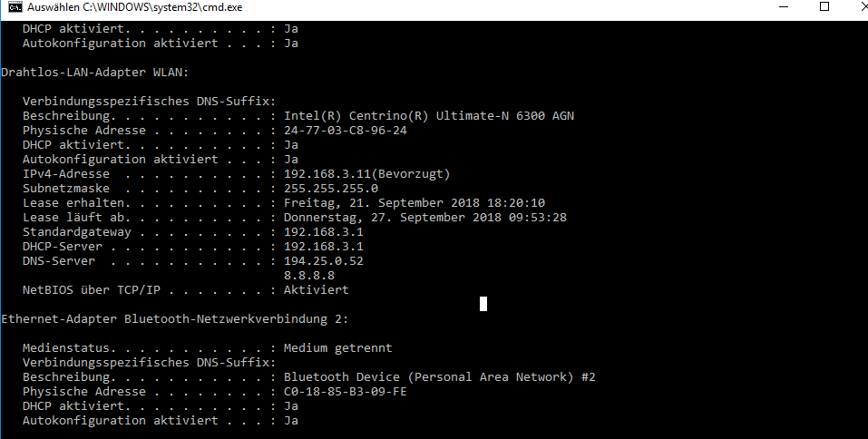Image resolution: width=868 pixels, height=439 pixels.
Task: Click the Lease läuft ab date line
Action: click(295, 217)
